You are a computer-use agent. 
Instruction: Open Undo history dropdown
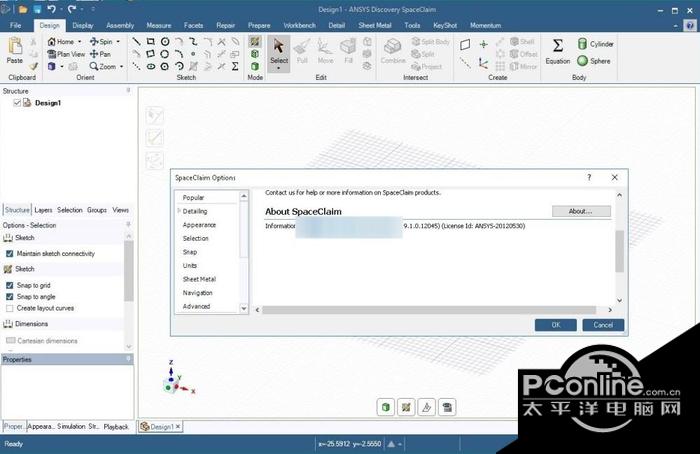coord(61,9)
